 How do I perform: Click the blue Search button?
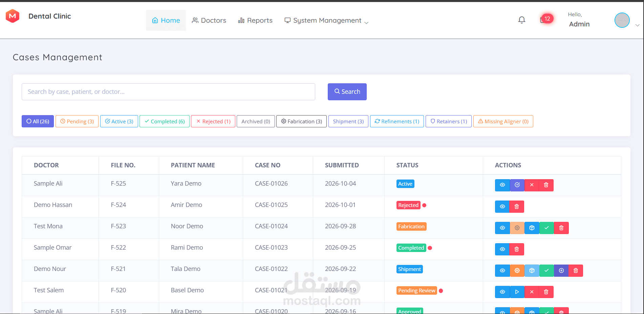click(x=347, y=92)
